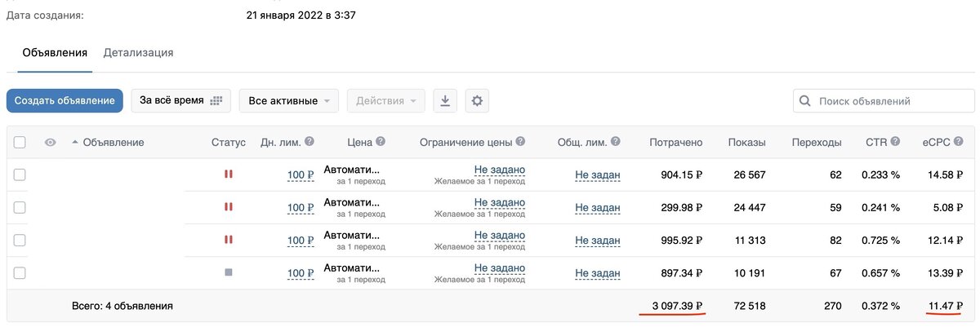Check the row with 299.98 ₽ spent
The image size is (980, 327).
[20, 207]
